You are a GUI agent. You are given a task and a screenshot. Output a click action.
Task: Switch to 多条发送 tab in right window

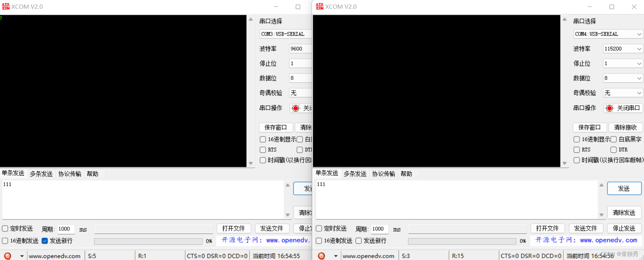[355, 174]
